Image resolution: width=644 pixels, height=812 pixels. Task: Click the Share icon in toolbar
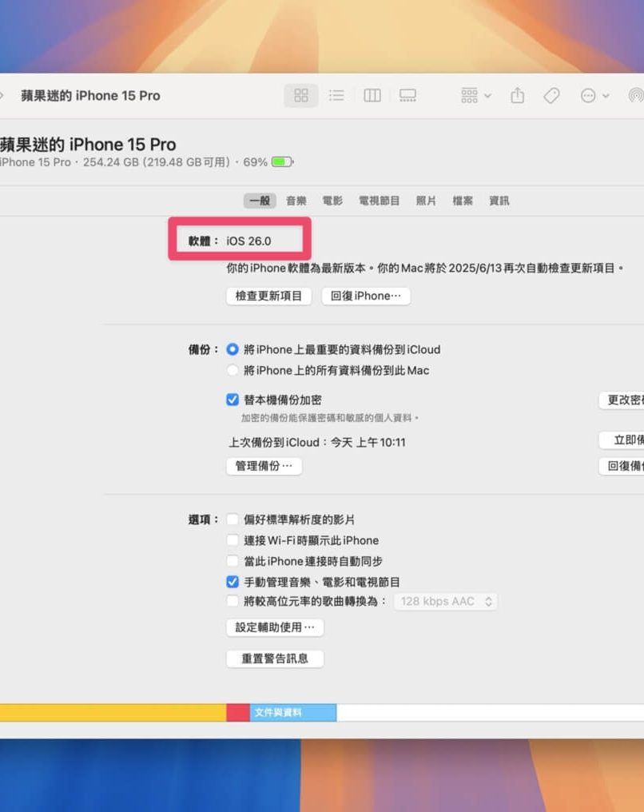[518, 96]
